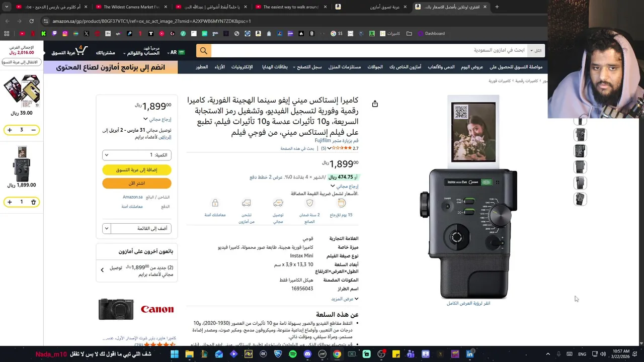Switch to 'The easiest way to walk around' tab
Screen dimensions: 644x362
(x=292, y=7)
